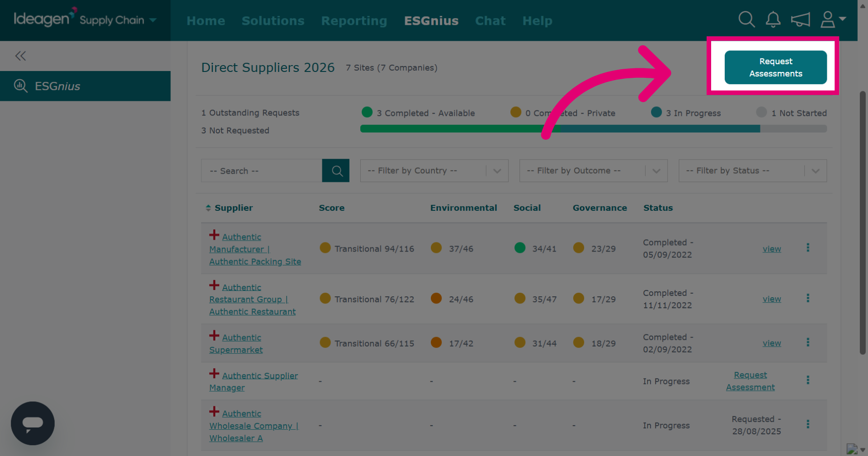This screenshot has width=868, height=456.
Task: Open the Authentic Restaurant Group | Authentic Restaurant link
Action: coord(252,299)
